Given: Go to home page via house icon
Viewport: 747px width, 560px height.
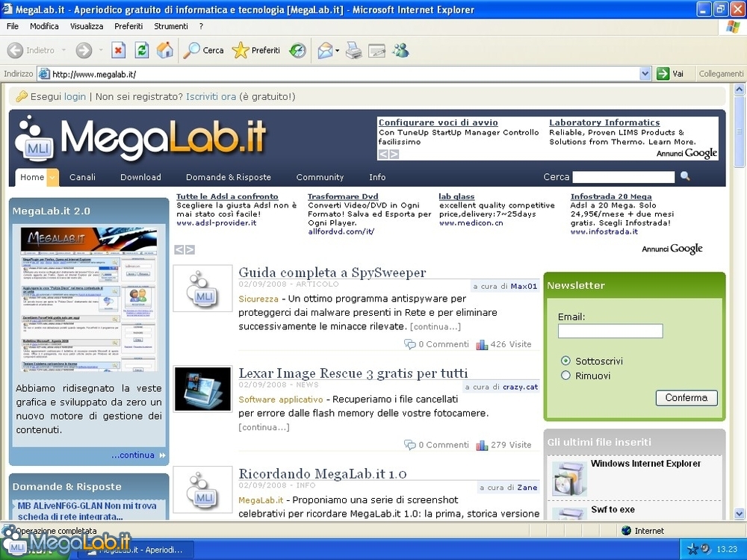Looking at the screenshot, I should click(x=165, y=50).
